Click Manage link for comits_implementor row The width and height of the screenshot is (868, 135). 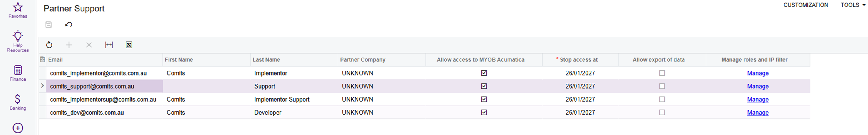757,73
